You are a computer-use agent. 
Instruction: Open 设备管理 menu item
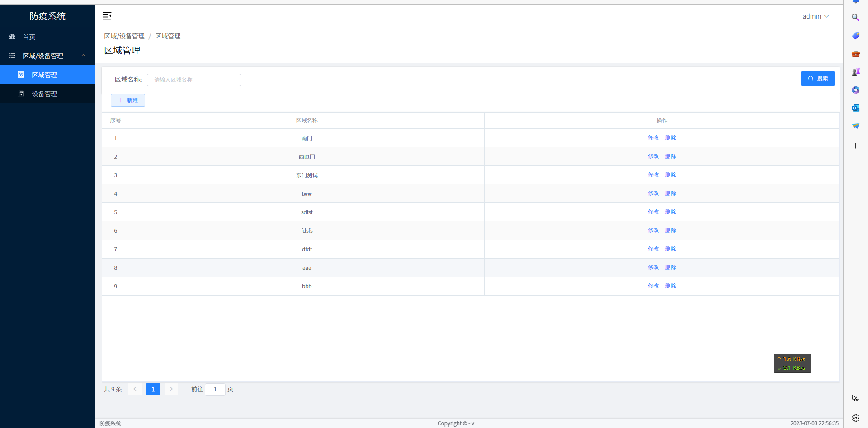(x=47, y=94)
